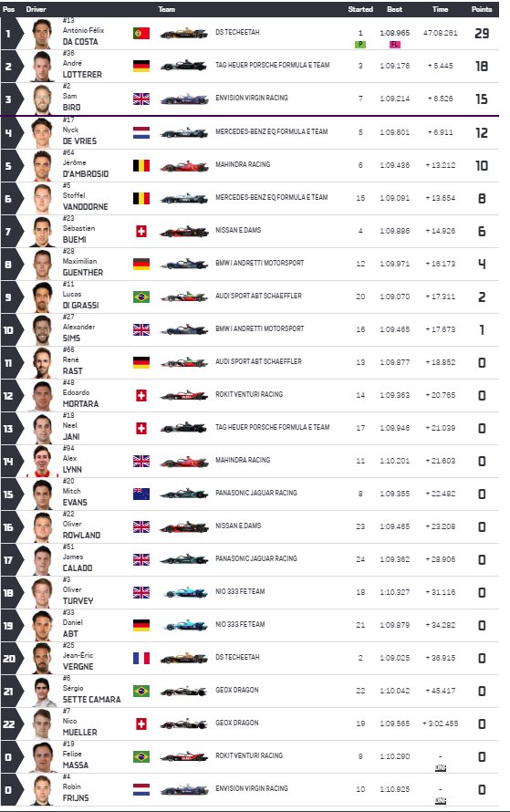Click the Best lap column header
510x812 pixels.
click(x=394, y=9)
